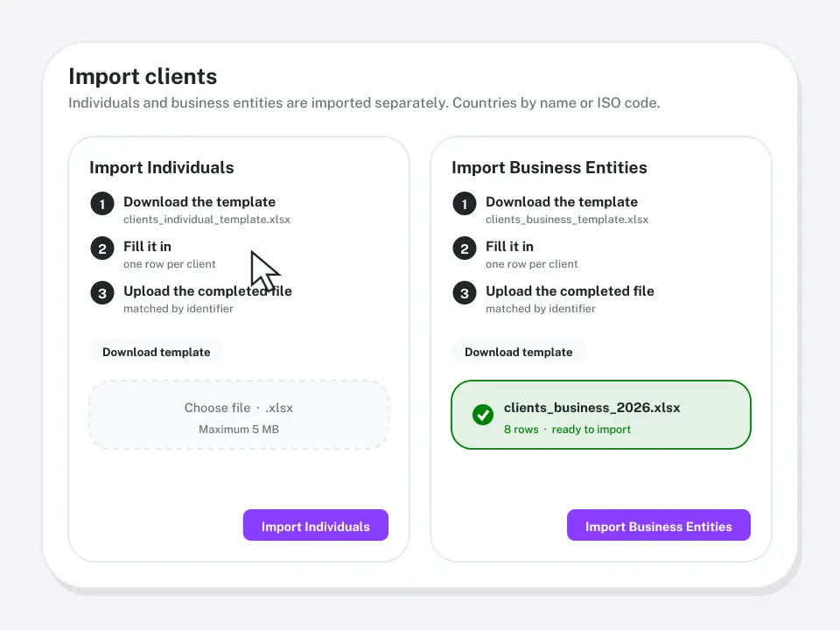This screenshot has height=630, width=840.
Task: Select the uploaded clients_business_2026.xlsx file box
Action: click(x=601, y=415)
